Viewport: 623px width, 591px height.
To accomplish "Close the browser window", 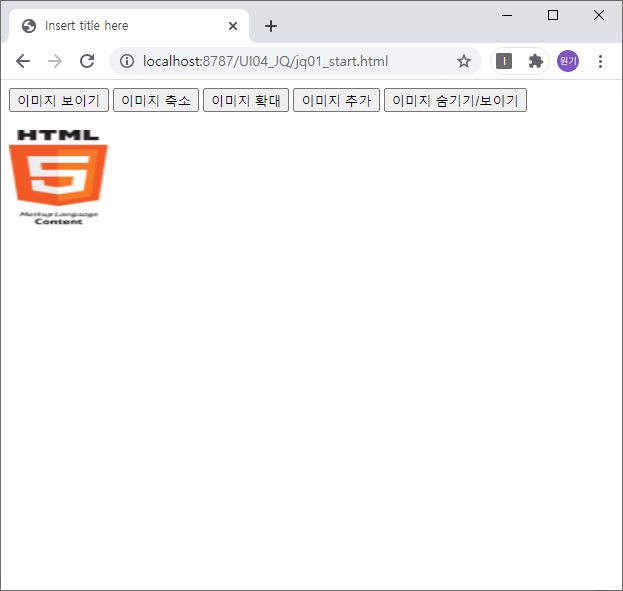I will point(598,16).
